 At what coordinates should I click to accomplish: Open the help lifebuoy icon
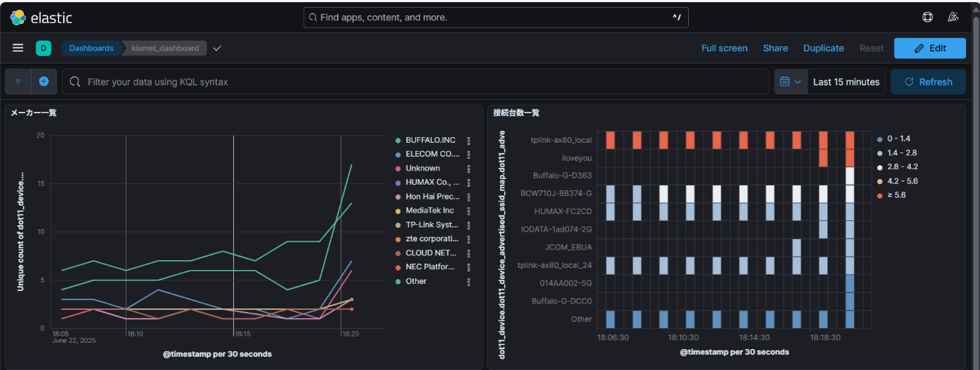click(x=928, y=17)
